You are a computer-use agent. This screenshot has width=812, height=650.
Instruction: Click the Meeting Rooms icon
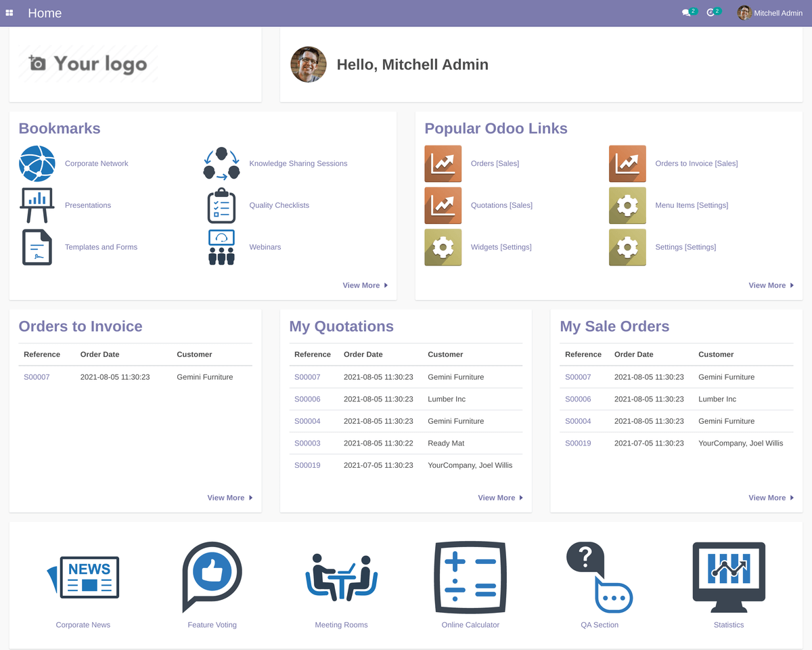click(x=341, y=578)
